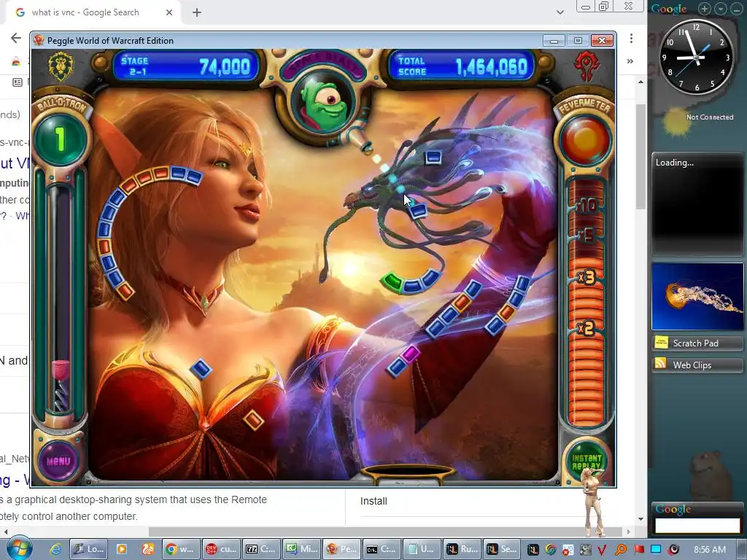Switch to the Chrome 'w...' taskbar button

click(x=179, y=549)
